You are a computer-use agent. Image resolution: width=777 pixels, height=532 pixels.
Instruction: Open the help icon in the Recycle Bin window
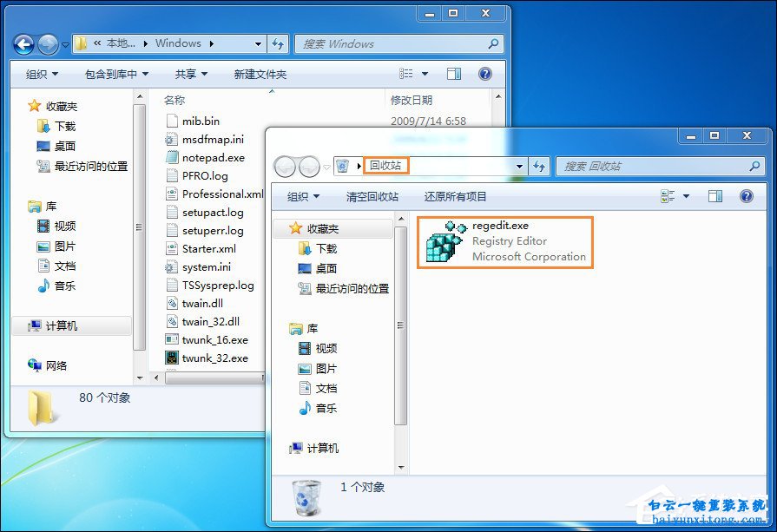746,196
